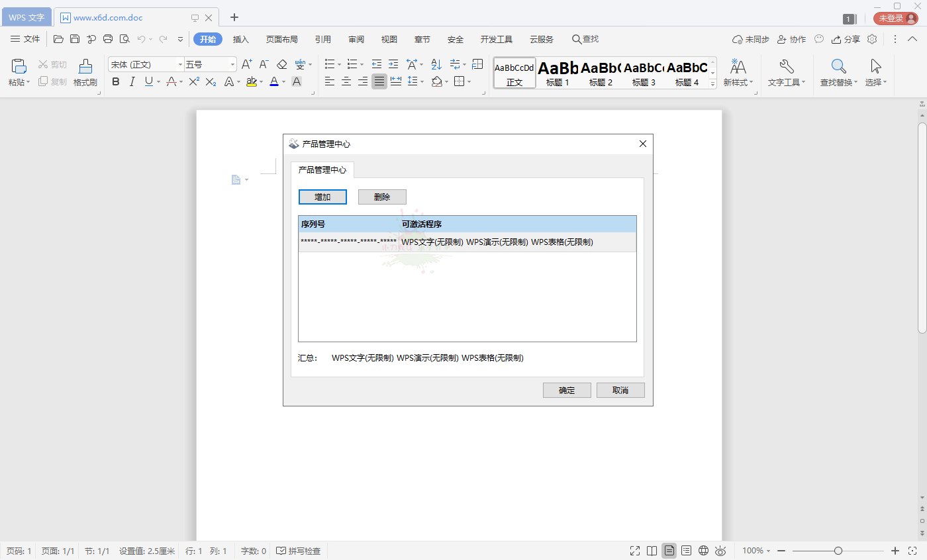Open the line spacing dropdown
Viewport: 927px width, 560px height.
point(422,81)
